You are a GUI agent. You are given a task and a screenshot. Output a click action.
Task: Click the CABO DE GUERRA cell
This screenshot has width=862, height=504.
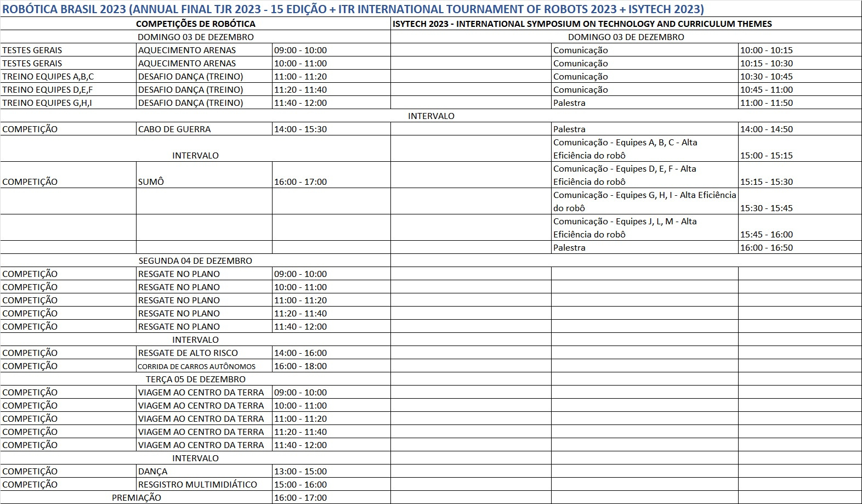click(174, 129)
